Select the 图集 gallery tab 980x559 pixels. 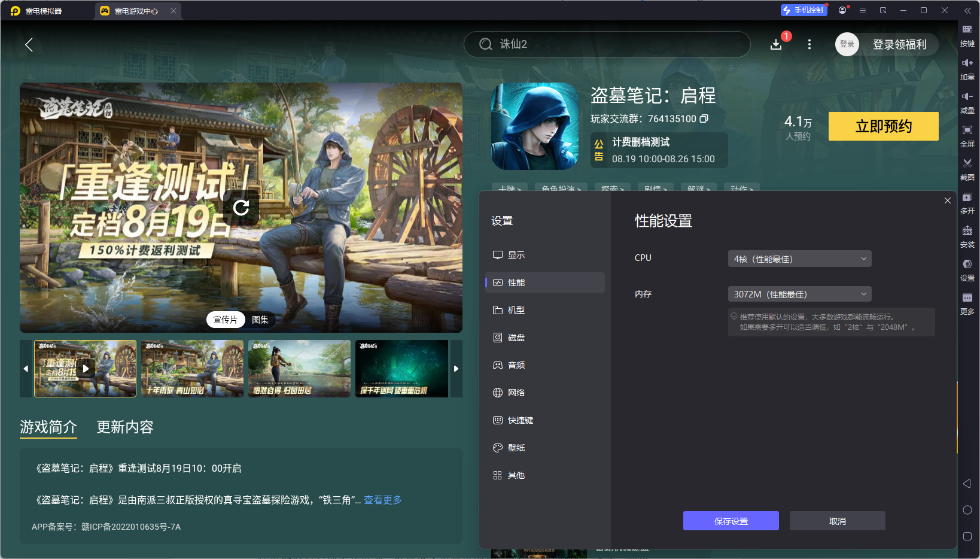click(x=260, y=320)
